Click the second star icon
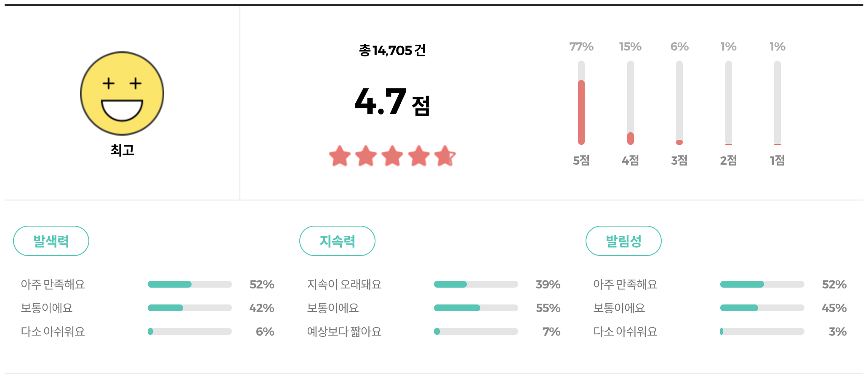 click(366, 156)
